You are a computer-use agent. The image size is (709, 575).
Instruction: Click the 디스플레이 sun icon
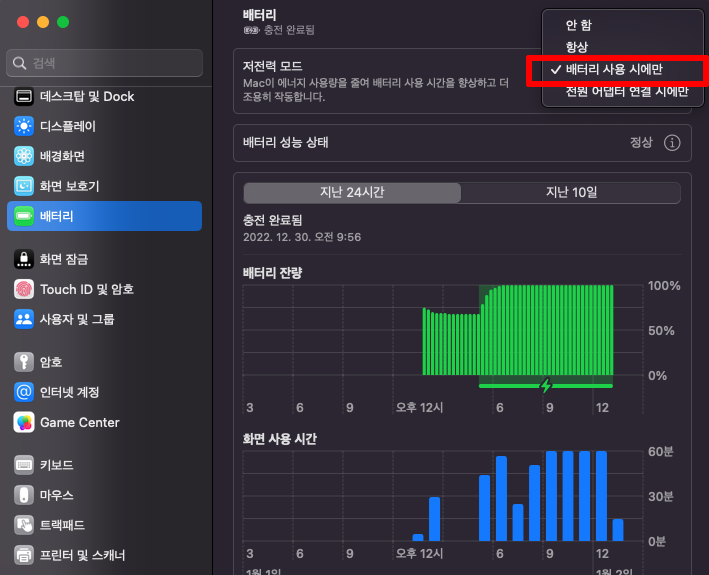point(24,126)
